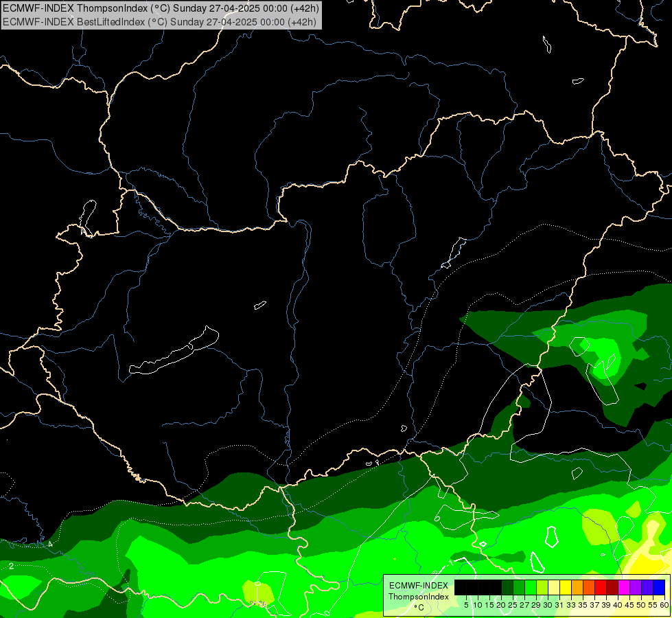672x618 pixels.
Task: Click the legend scale value 31
Action: (559, 605)
